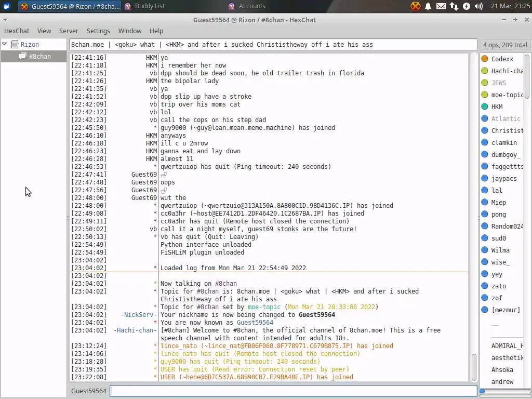The height and width of the screenshot is (399, 532).
Task: Click lal's status icon
Action: coord(485,190)
